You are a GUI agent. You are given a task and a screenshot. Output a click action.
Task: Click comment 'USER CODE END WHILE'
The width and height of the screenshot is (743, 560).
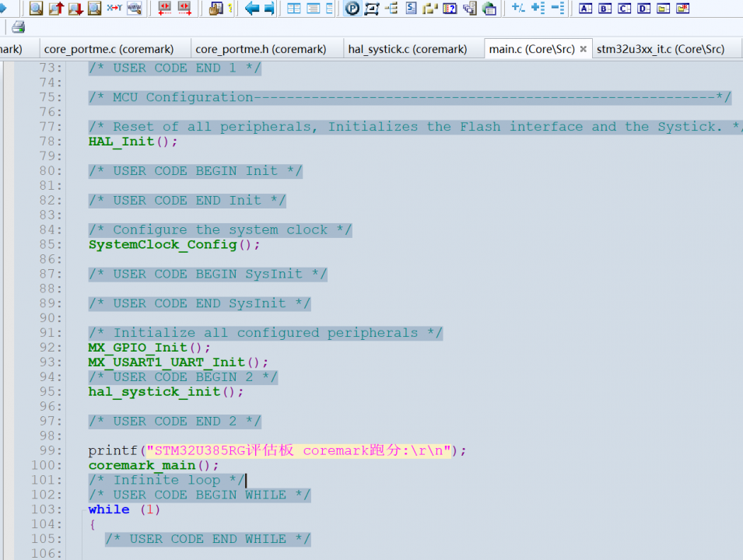tap(208, 539)
